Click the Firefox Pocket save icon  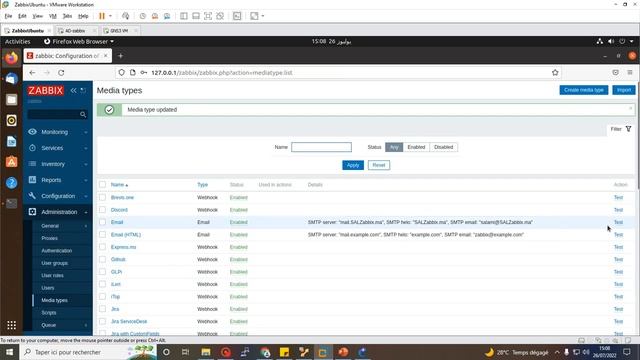point(616,73)
